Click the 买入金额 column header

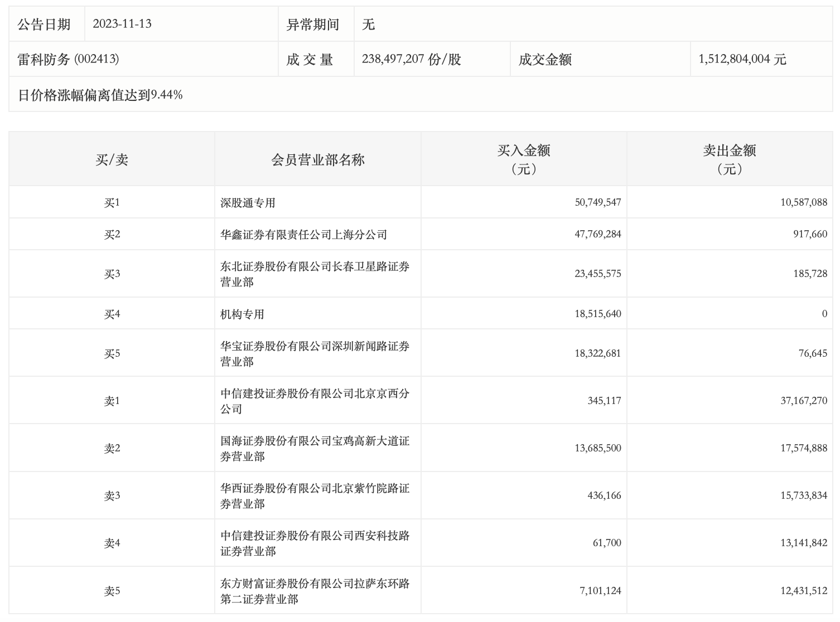click(523, 159)
